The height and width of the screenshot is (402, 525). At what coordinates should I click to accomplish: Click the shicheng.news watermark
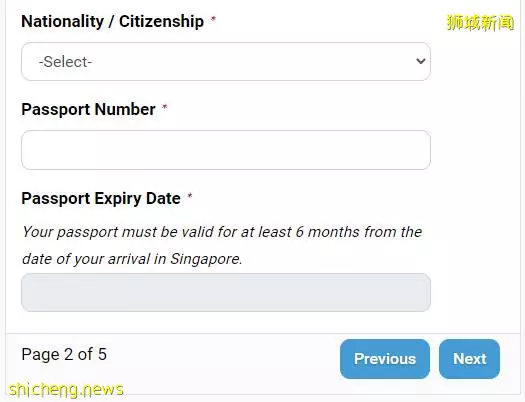[x=66, y=390]
